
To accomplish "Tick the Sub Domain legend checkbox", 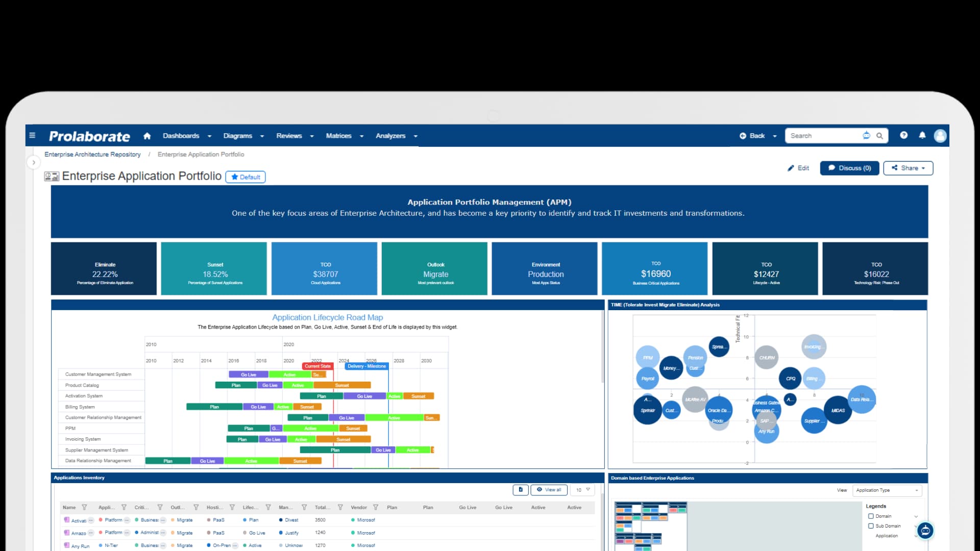I will pyautogui.click(x=871, y=526).
